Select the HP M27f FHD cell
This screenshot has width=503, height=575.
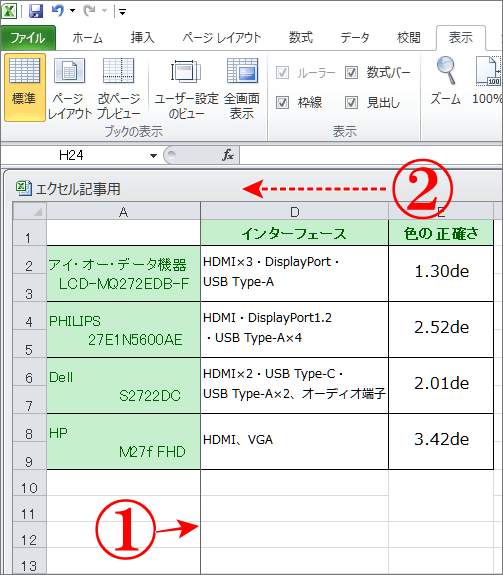click(x=124, y=442)
